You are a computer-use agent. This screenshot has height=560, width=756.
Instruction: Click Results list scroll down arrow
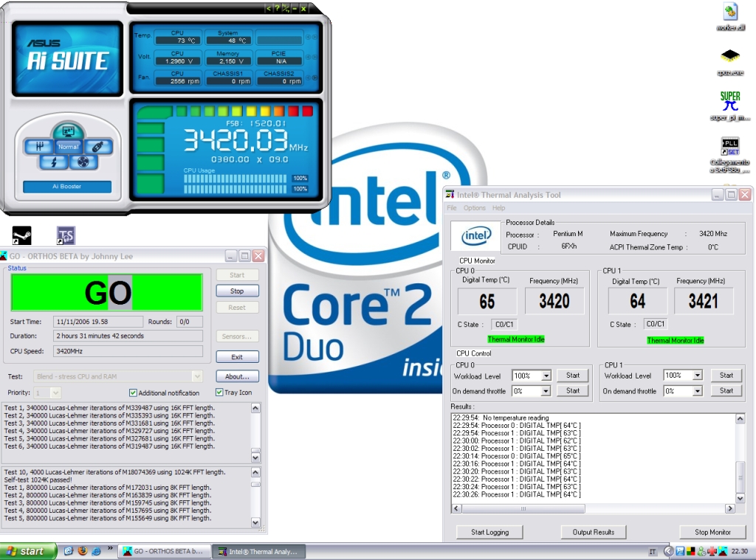(740, 498)
